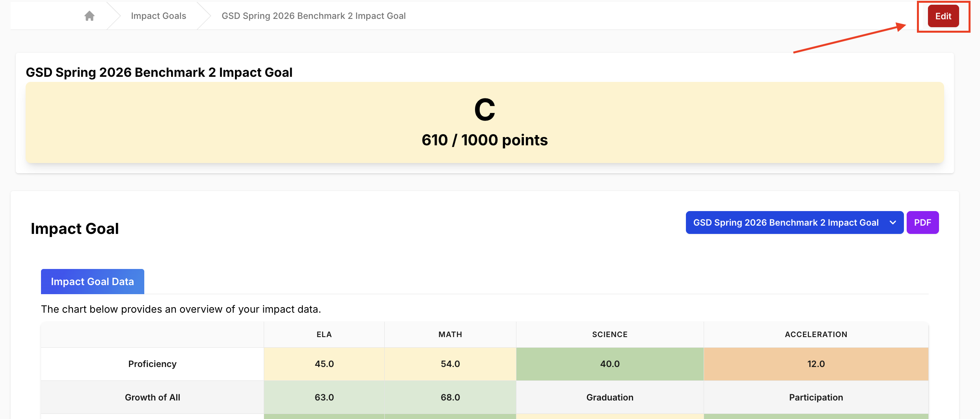Click the GSD Spring 2026 breadcrumb item
Image resolution: width=980 pixels, height=419 pixels.
[313, 16]
